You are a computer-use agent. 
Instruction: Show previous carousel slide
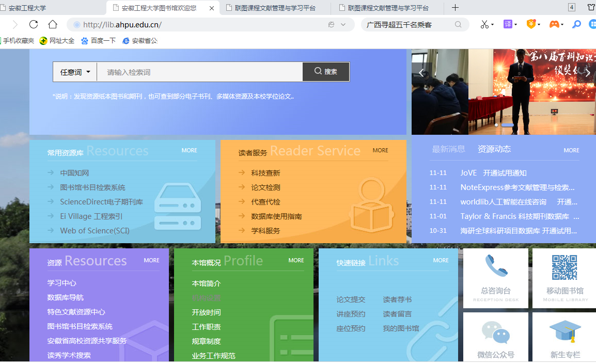tap(421, 73)
